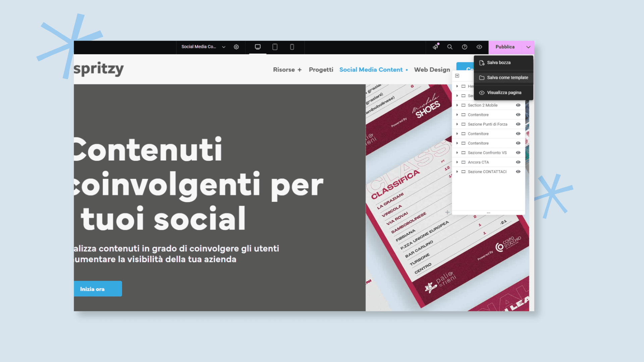Click the tablet view icon
Image resolution: width=644 pixels, height=362 pixels.
click(x=275, y=46)
